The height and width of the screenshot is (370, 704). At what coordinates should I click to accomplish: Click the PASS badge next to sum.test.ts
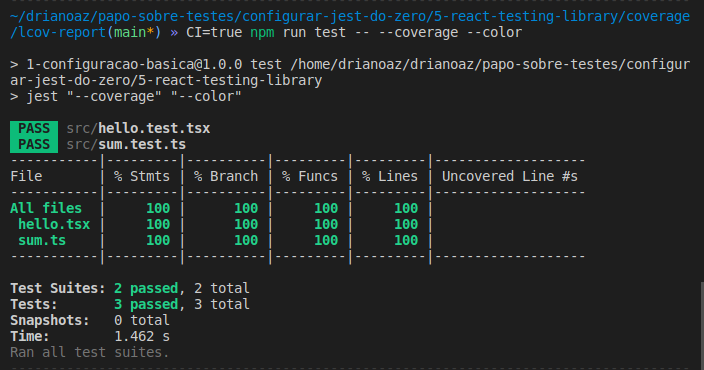pos(34,145)
